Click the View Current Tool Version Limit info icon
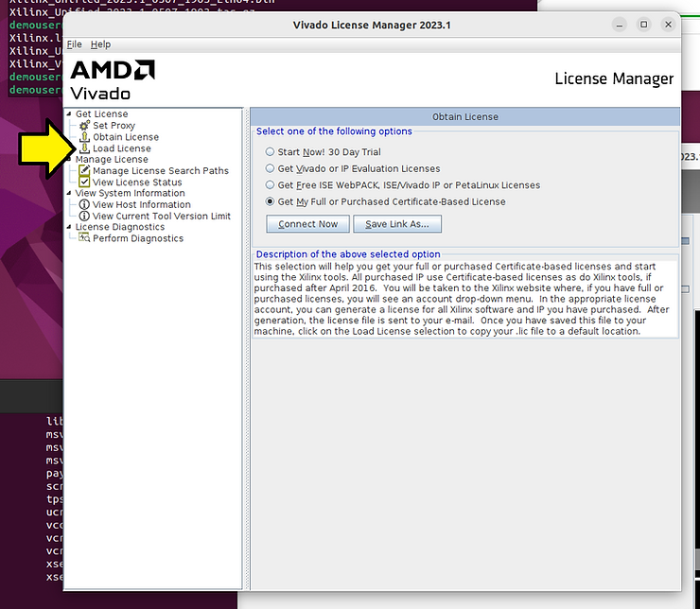Viewport: 700px width, 609px height. (x=84, y=216)
